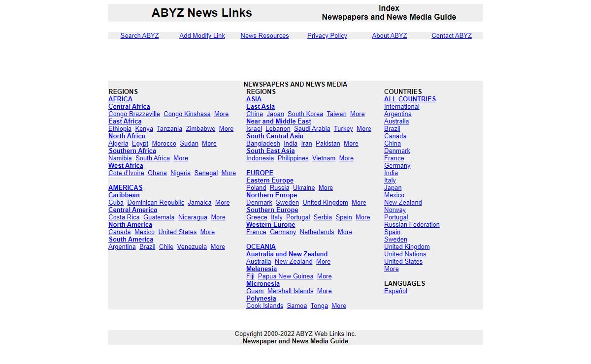Select Costa Rica under Central America
This screenshot has height=364, width=591.
tap(124, 217)
